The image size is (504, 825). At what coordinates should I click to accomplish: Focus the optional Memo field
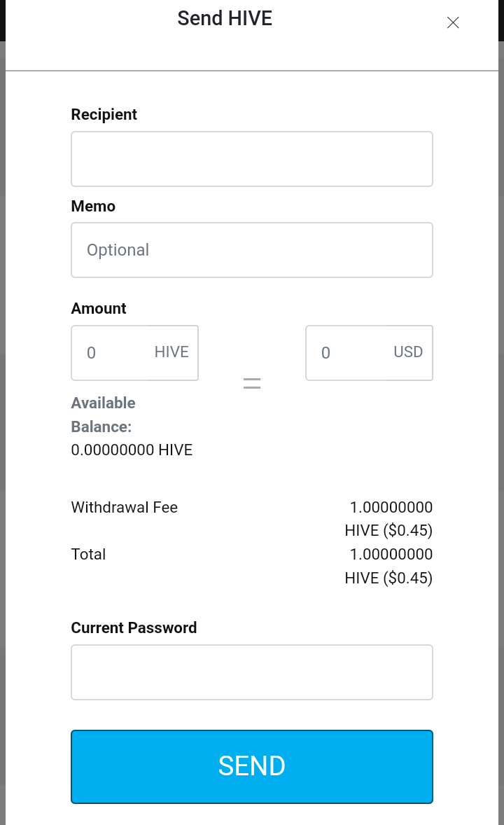pos(252,250)
